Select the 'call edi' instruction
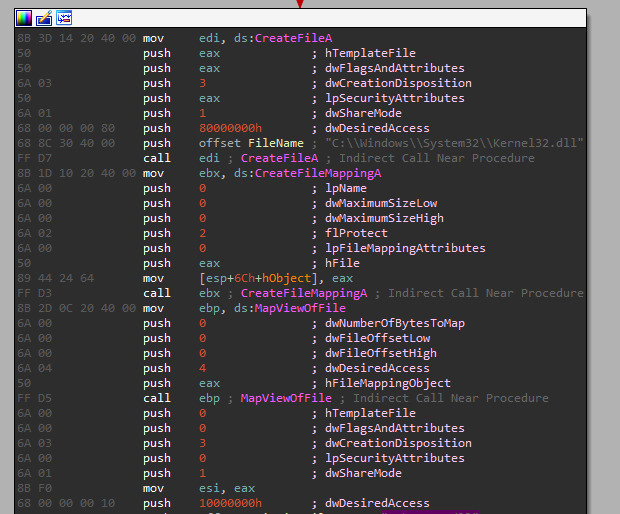This screenshot has width=620, height=514. [x=170, y=158]
